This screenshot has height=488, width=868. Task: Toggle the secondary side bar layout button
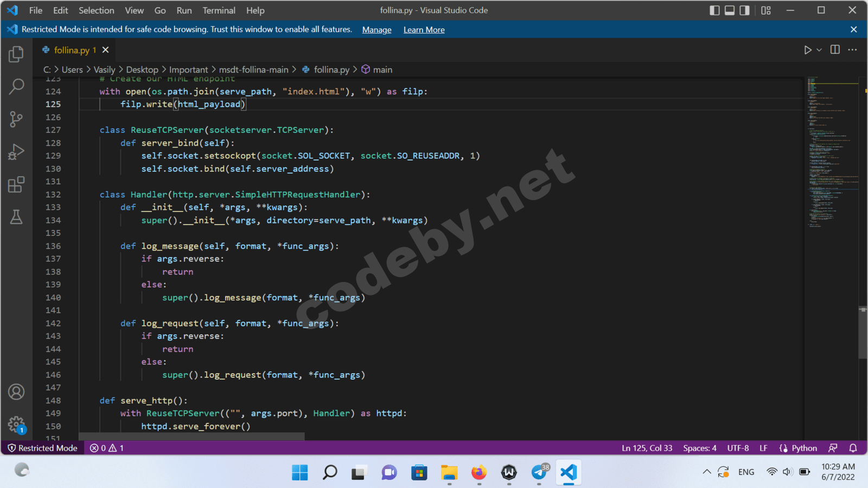coord(745,10)
